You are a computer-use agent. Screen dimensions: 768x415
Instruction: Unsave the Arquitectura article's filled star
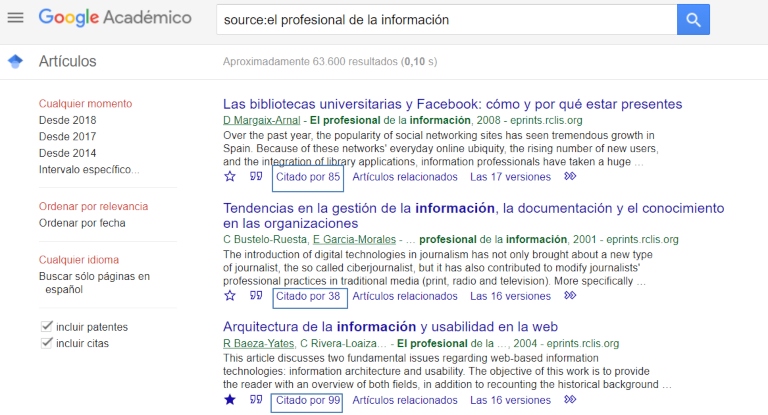click(230, 400)
